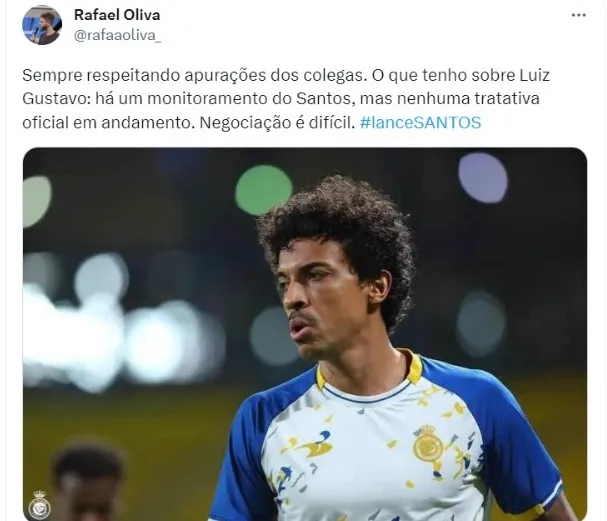Open the @rafaaoliva_ handle link
The height and width of the screenshot is (521, 607).
point(117,35)
